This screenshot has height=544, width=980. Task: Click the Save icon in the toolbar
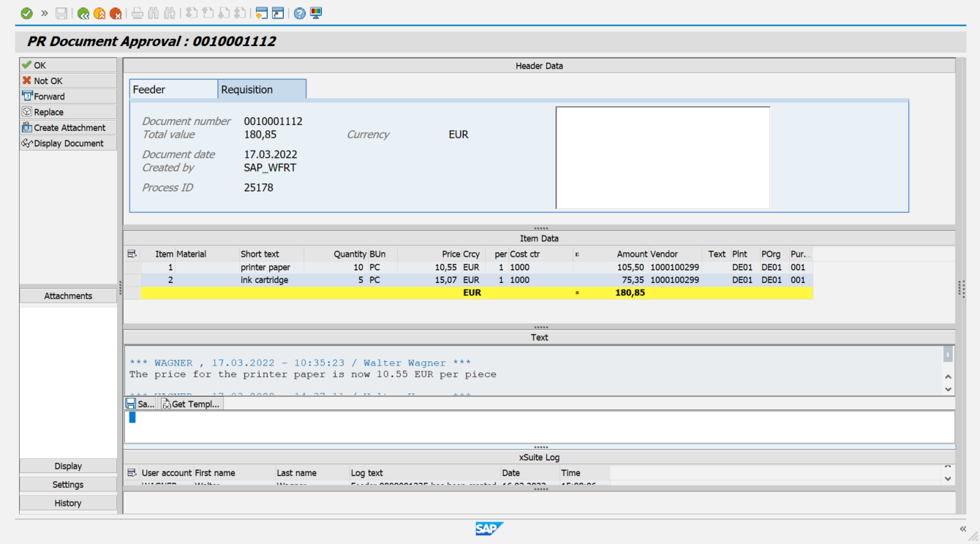[x=62, y=12]
